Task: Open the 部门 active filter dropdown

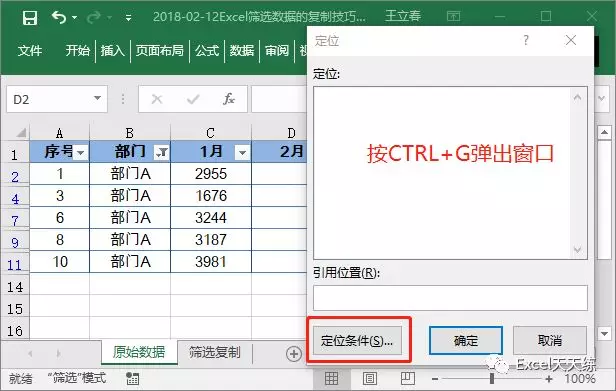Action: tap(162, 152)
